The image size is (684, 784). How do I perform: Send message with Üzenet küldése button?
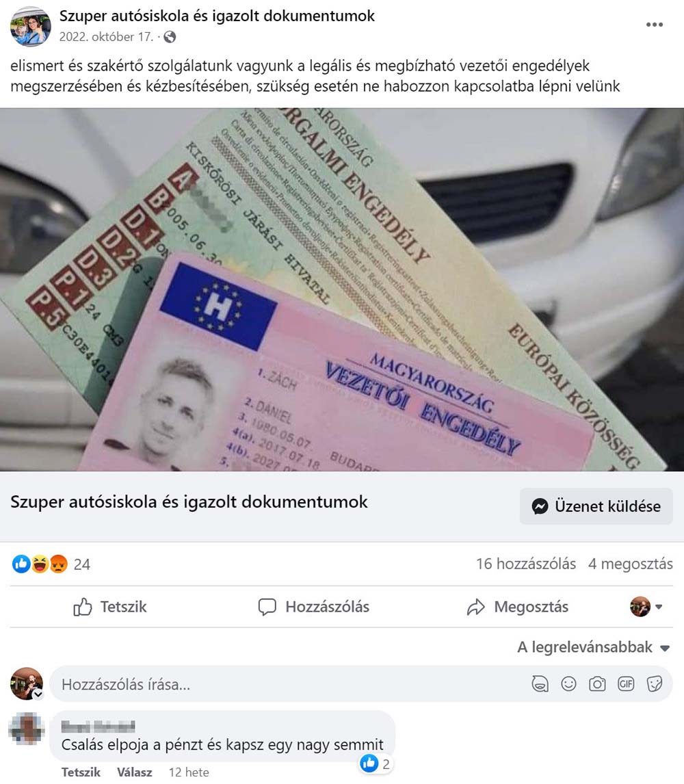pyautogui.click(x=596, y=506)
